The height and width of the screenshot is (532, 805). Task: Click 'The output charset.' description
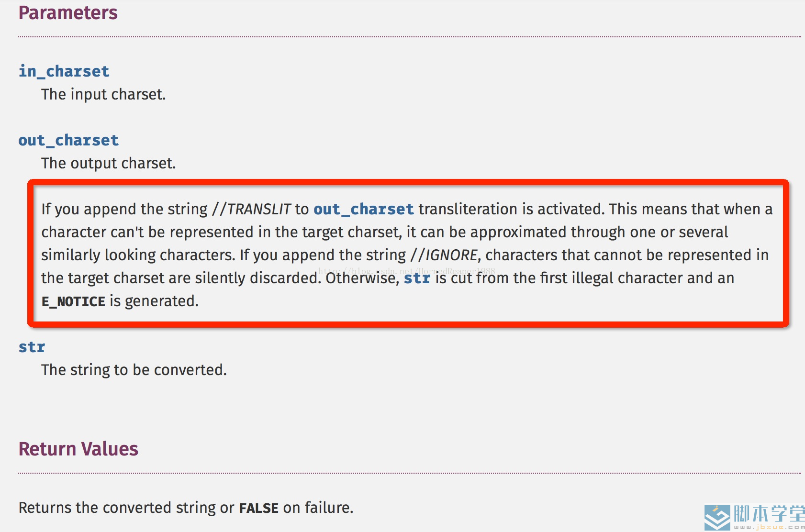109,163
